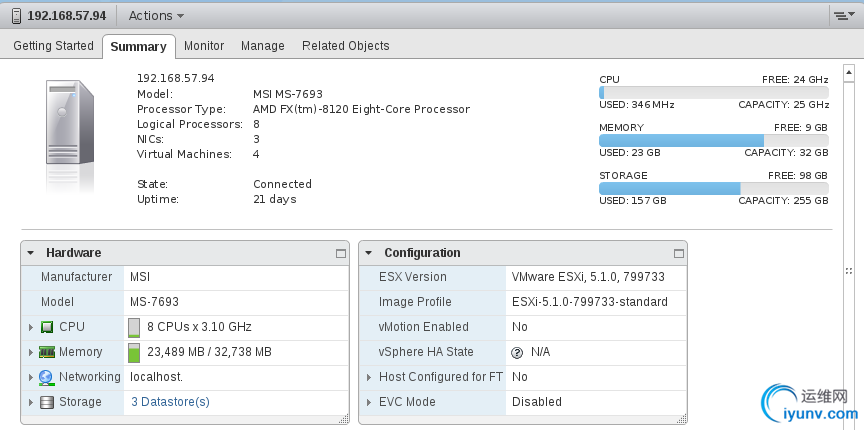Click the MSI MS-7693 model value
The height and width of the screenshot is (430, 864).
[288, 94]
